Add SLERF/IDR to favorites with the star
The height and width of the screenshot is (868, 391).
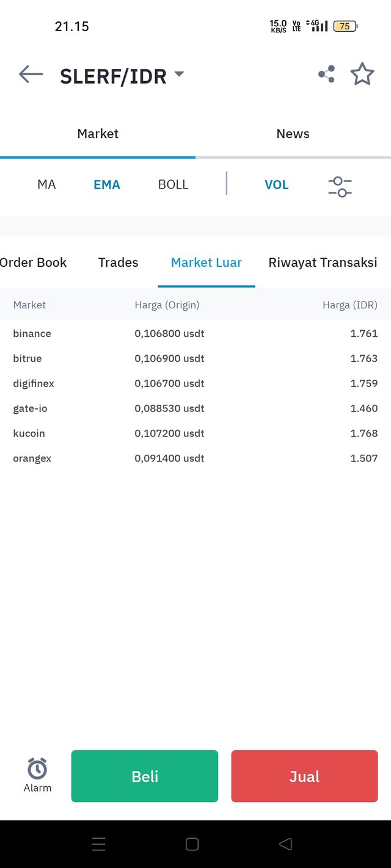coord(362,74)
